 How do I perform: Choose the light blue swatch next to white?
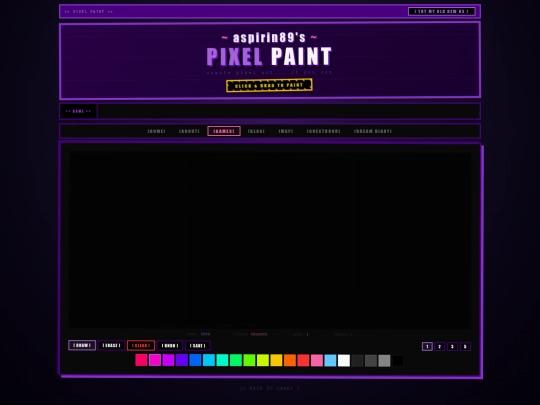click(x=330, y=360)
